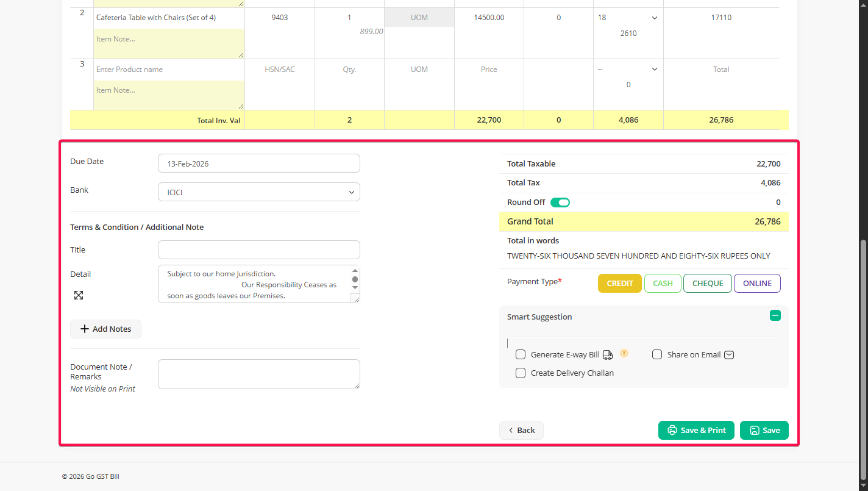Toggle the Round Off switch
This screenshot has width=868, height=491.
coord(560,202)
